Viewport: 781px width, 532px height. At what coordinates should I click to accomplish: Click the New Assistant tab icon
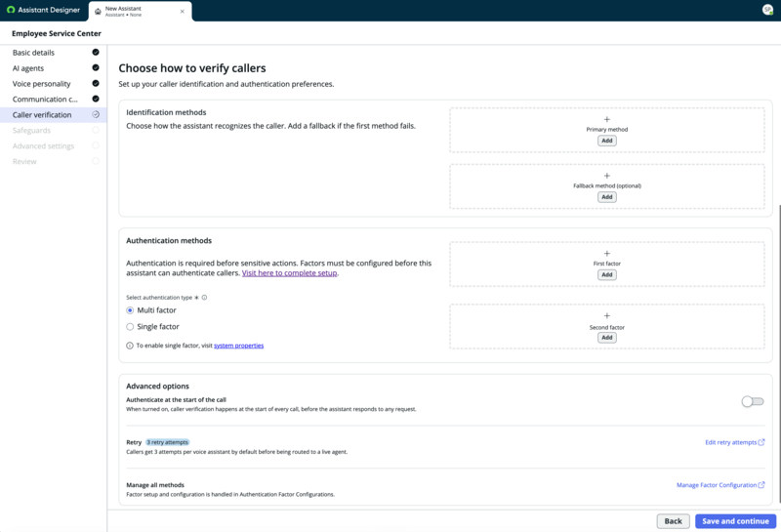[98, 12]
